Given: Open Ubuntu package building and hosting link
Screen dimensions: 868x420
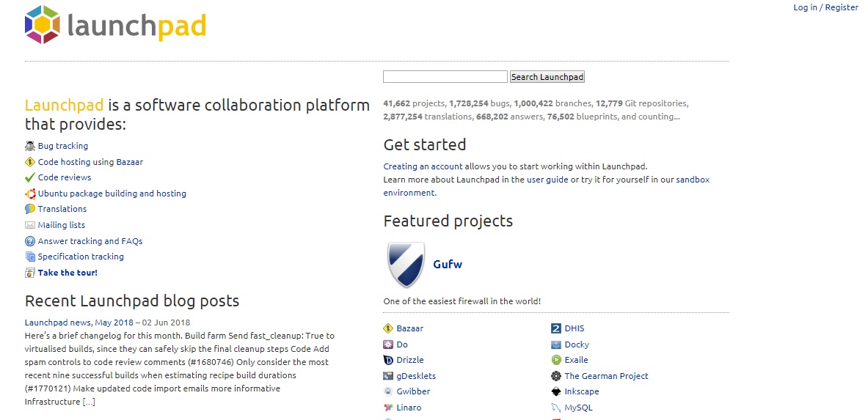Looking at the screenshot, I should coord(112,194).
